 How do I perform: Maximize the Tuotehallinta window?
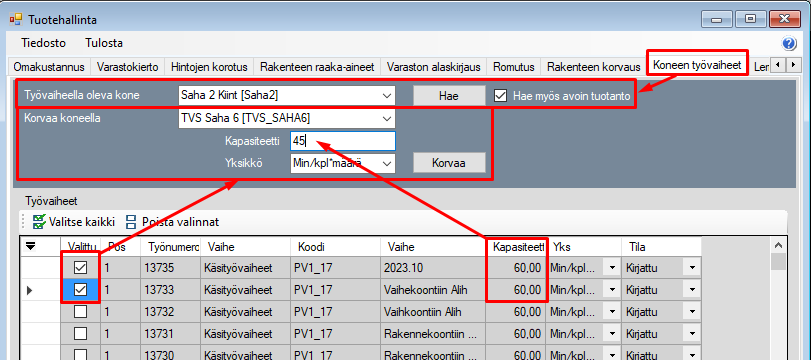750,20
